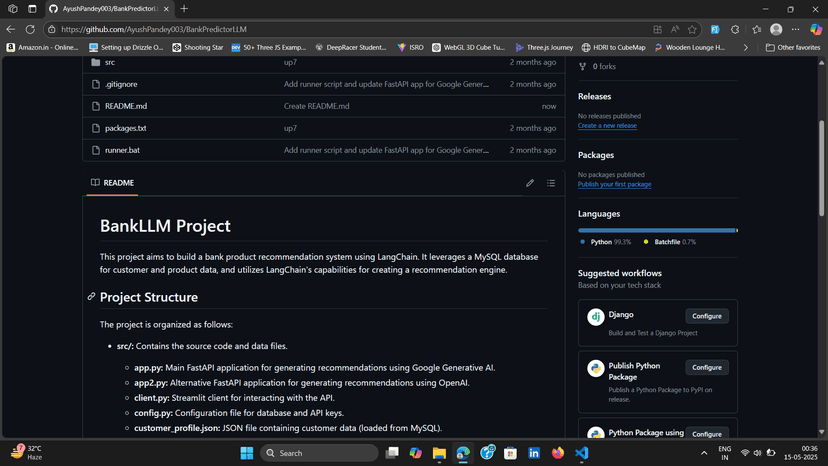The image size is (828, 466).
Task: Reload the page with refresh icon
Action: tap(30, 30)
